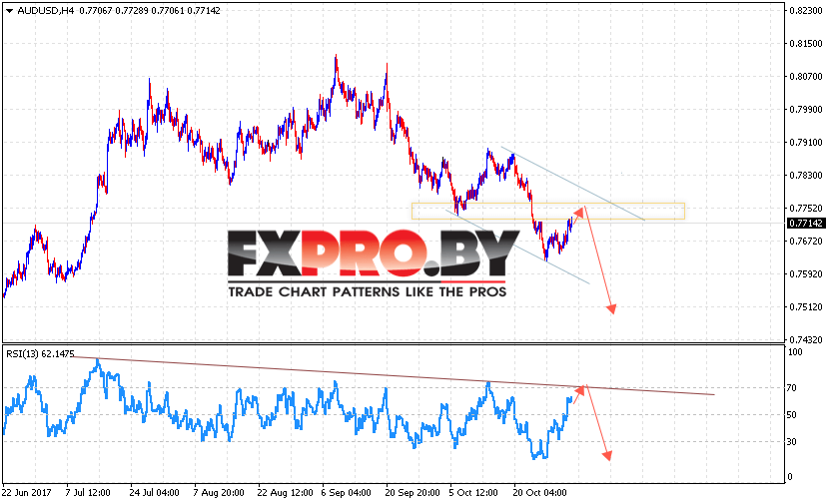Click the 22 Jun 2017 date label
Image resolution: width=827 pixels, height=504 pixels.
(27, 493)
